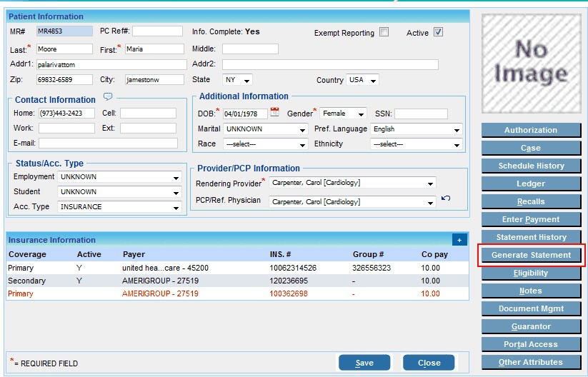Click the No Image patient photo

click(530, 61)
